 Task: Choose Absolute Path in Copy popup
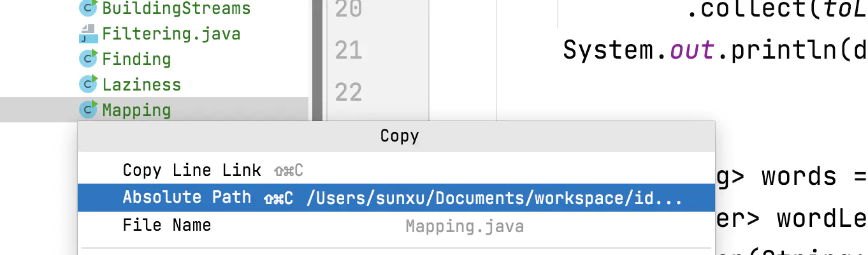187,198
